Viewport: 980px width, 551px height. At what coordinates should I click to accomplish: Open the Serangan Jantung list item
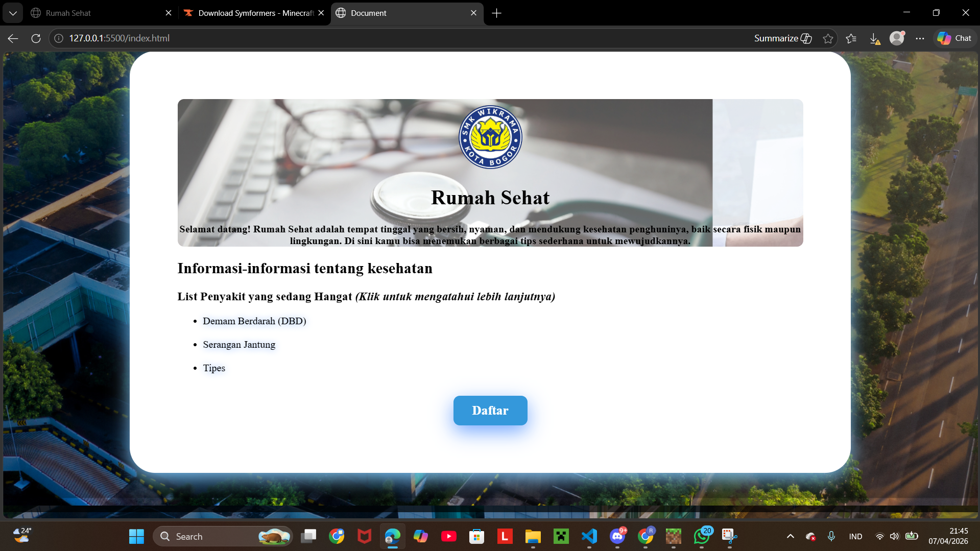(x=239, y=345)
